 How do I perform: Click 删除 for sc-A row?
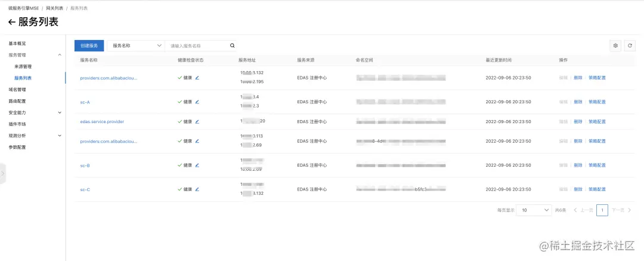pyautogui.click(x=578, y=102)
